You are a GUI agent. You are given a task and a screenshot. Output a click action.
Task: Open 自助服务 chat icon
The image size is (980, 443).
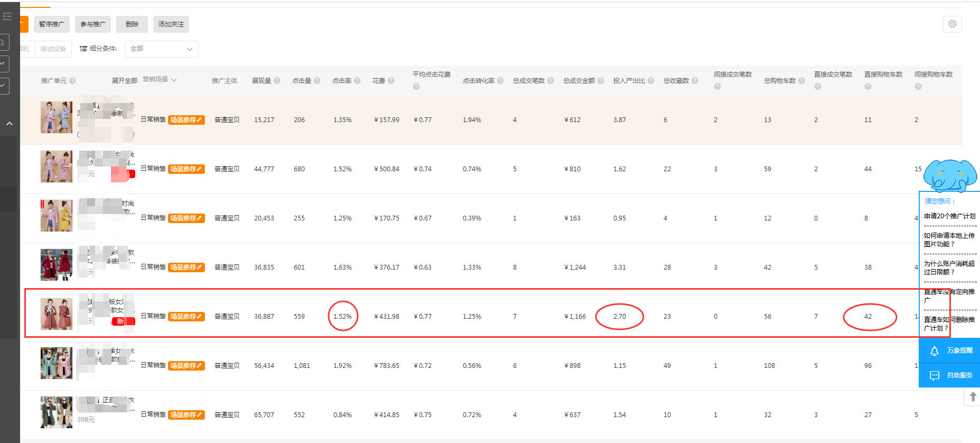point(934,375)
